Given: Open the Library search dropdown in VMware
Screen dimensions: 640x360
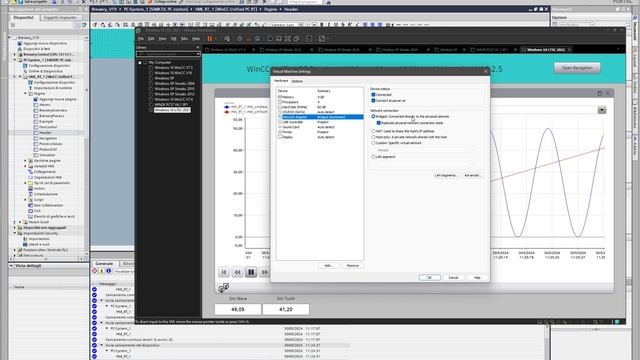Looking at the screenshot, I should click(x=198, y=54).
